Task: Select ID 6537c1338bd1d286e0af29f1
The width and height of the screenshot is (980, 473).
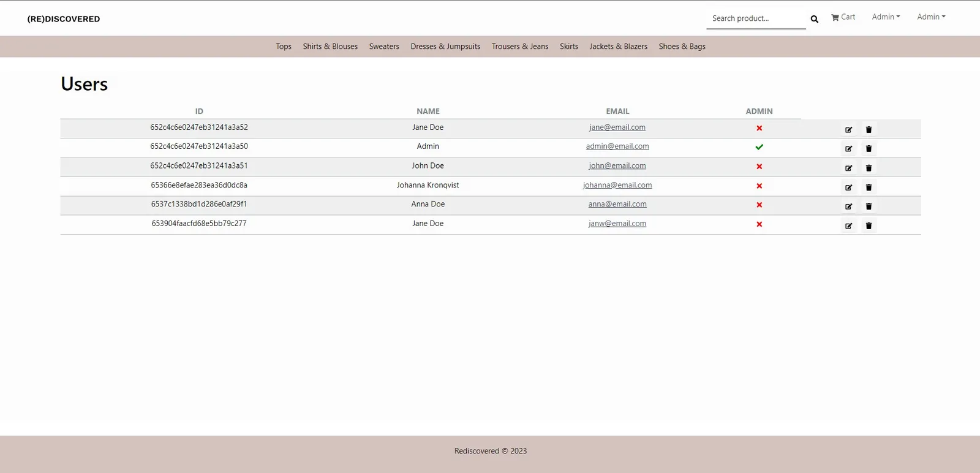Action: click(199, 204)
